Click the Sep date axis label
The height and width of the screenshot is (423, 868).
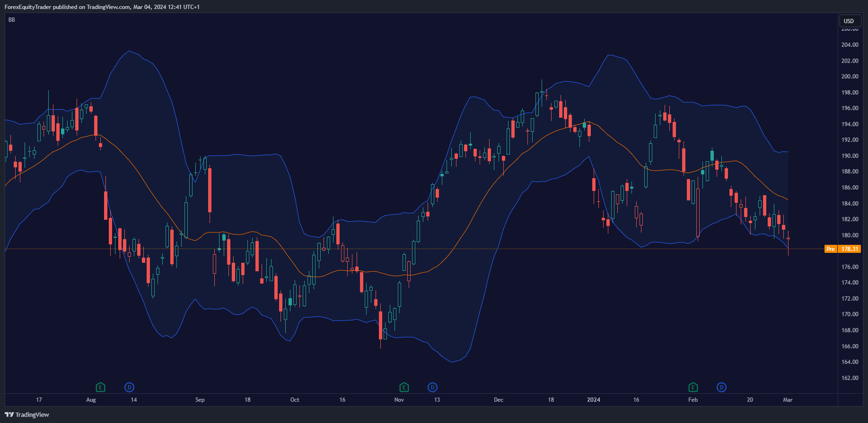[x=200, y=400]
